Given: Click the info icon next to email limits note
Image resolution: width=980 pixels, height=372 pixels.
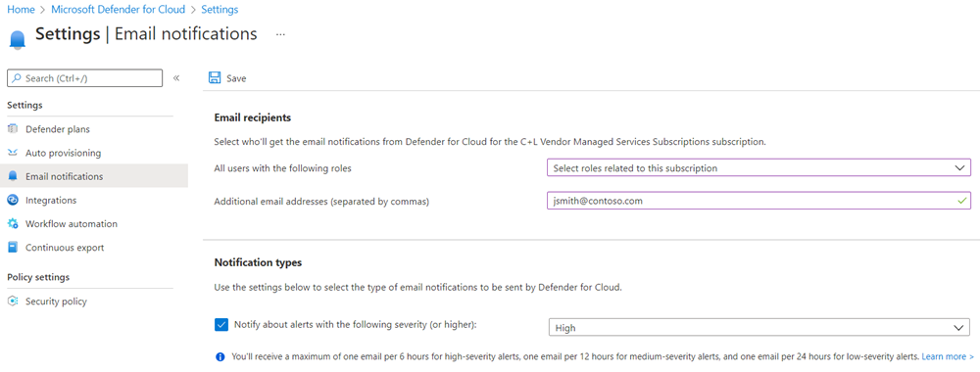Looking at the screenshot, I should 220,357.
